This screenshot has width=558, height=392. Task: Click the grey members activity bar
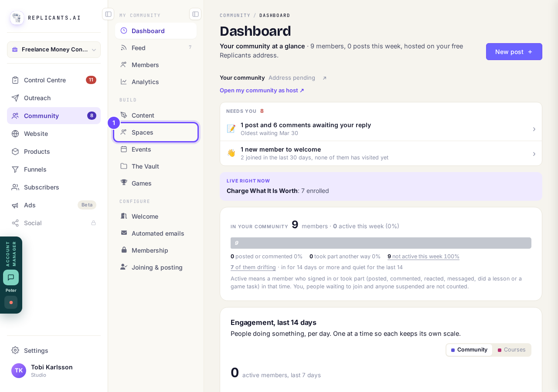click(381, 243)
